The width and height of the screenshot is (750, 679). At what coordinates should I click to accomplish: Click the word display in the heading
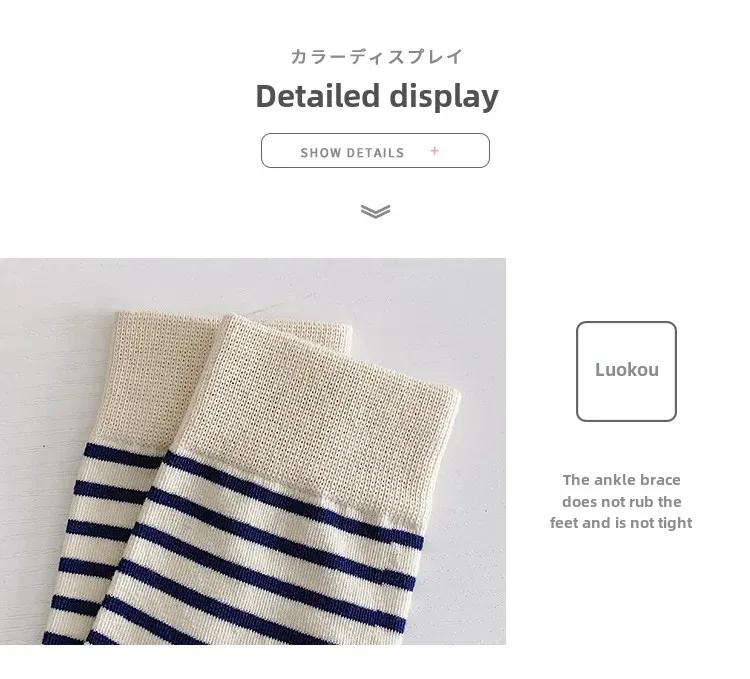(x=444, y=97)
